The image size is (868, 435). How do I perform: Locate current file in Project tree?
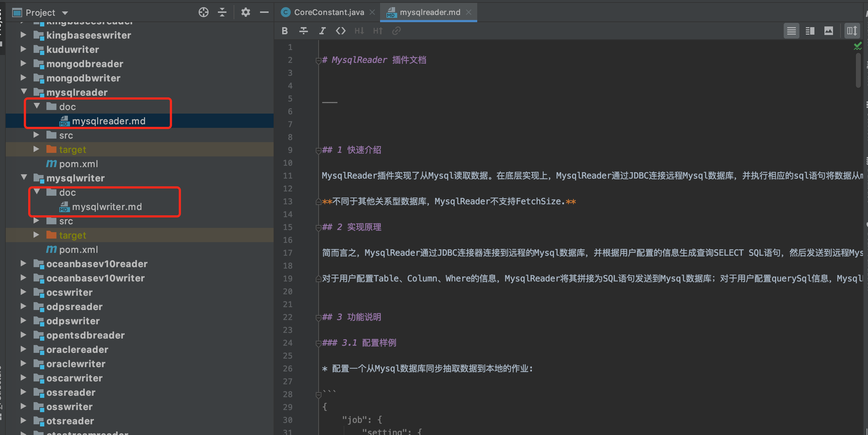(204, 12)
